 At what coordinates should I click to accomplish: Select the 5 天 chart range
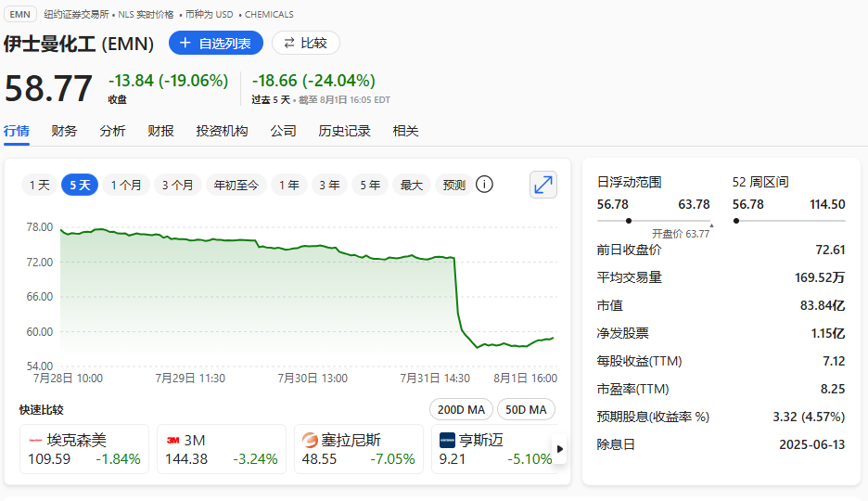(80, 185)
